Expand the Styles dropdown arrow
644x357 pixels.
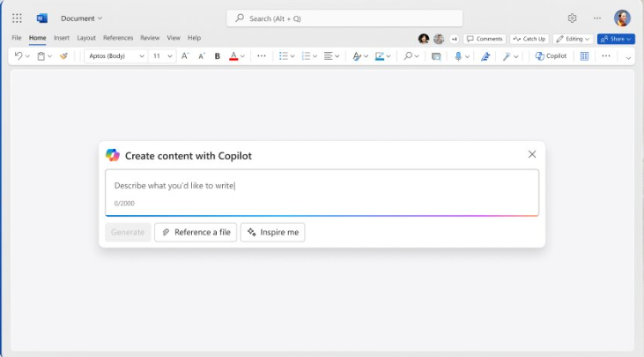pos(366,56)
